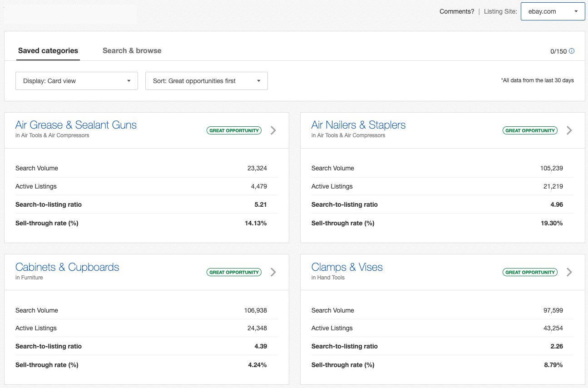Click the info icon next to 0/150
The image size is (588, 388).
tap(572, 51)
